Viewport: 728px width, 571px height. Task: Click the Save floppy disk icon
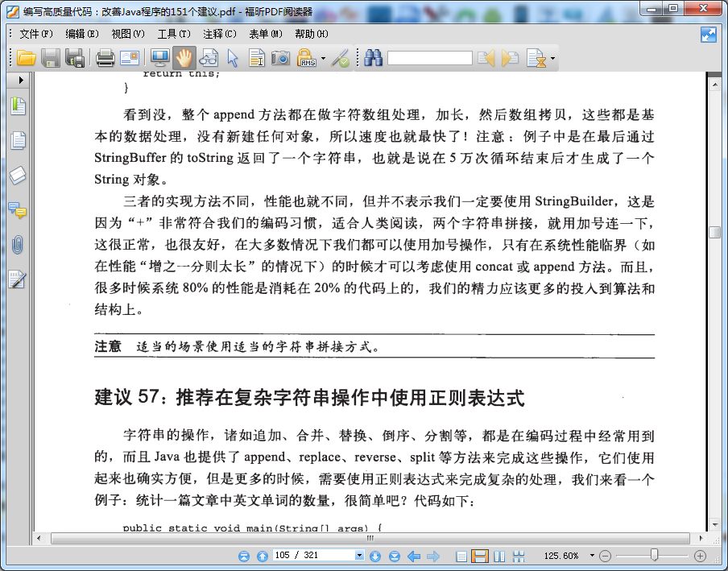pyautogui.click(x=50, y=59)
